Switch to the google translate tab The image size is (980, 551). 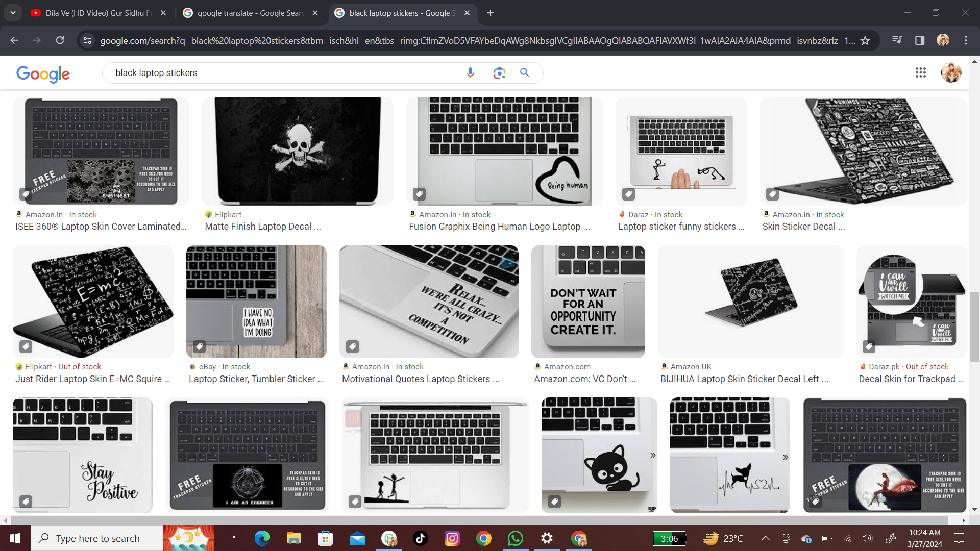(250, 13)
